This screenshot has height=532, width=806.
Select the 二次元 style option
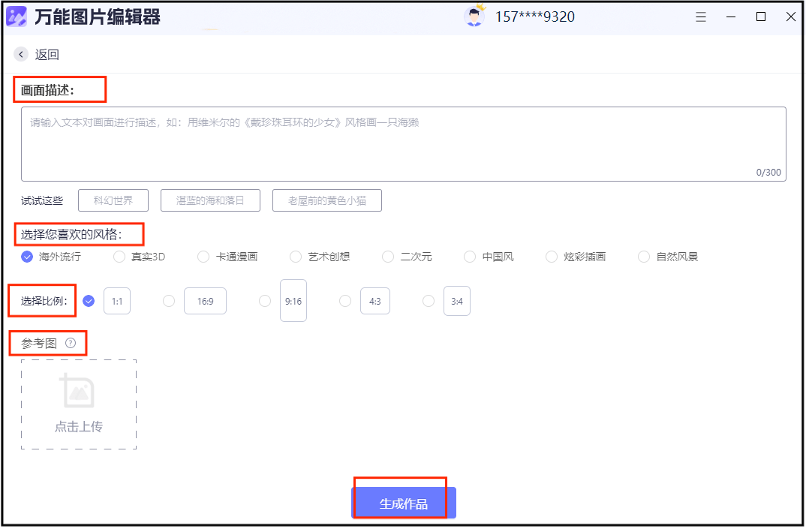388,257
